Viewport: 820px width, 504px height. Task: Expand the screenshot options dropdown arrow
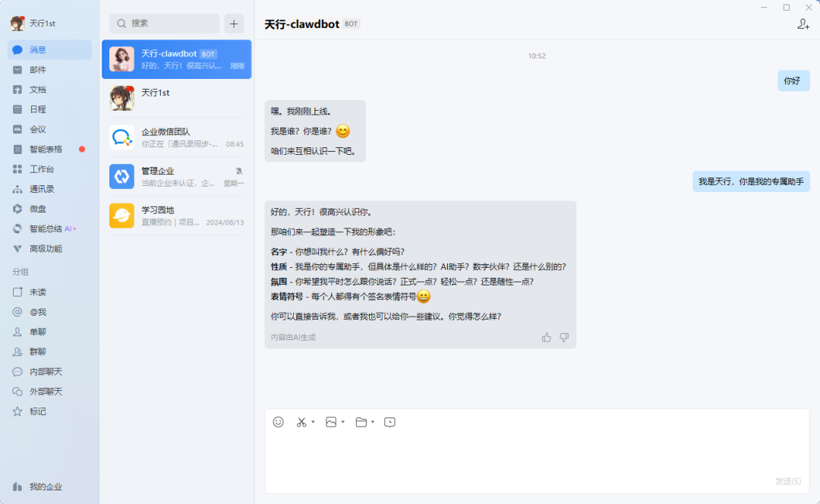[313, 422]
